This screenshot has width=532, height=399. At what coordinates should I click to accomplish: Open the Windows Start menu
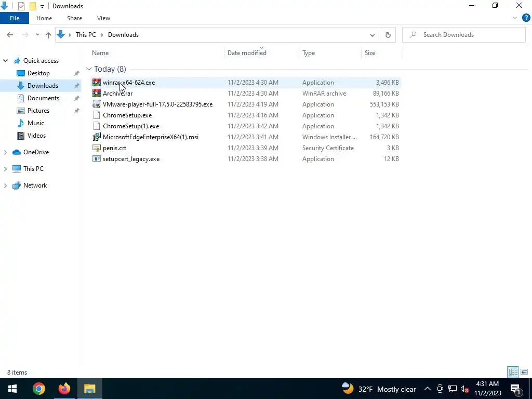tap(12, 389)
